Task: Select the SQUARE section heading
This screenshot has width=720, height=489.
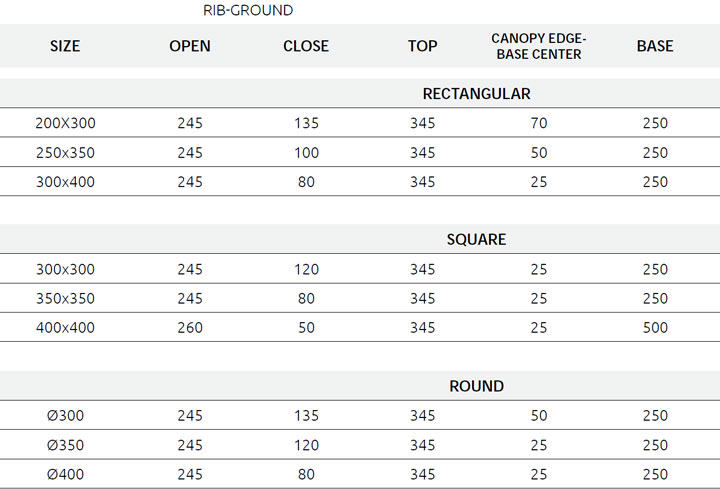Action: (x=476, y=240)
